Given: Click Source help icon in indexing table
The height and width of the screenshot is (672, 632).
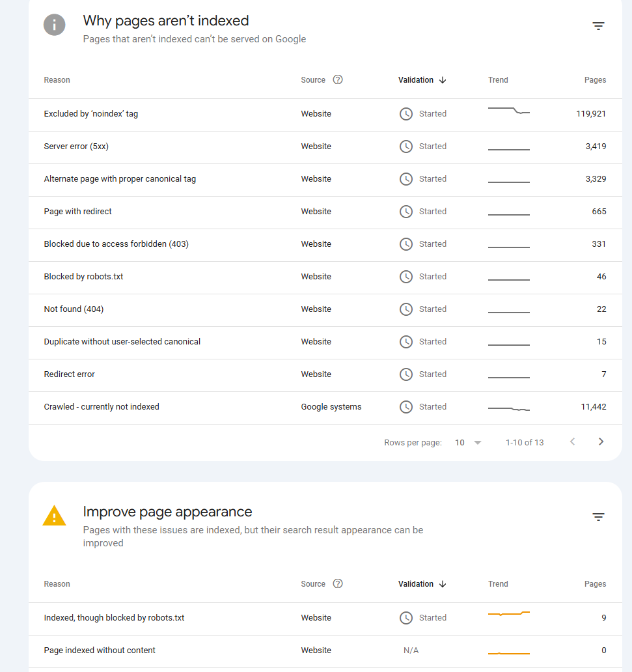Looking at the screenshot, I should [338, 80].
